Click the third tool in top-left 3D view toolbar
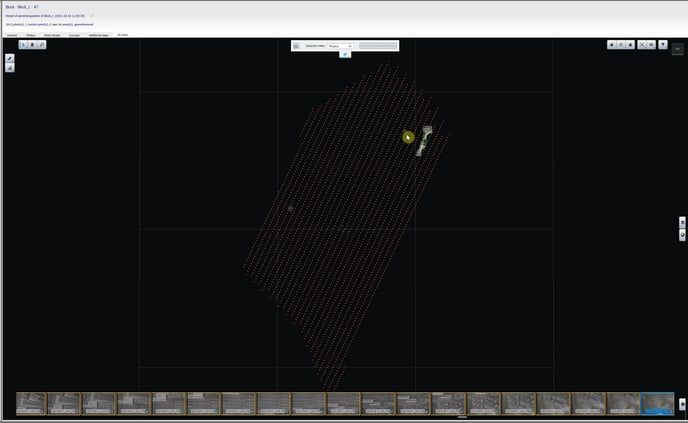 point(41,45)
